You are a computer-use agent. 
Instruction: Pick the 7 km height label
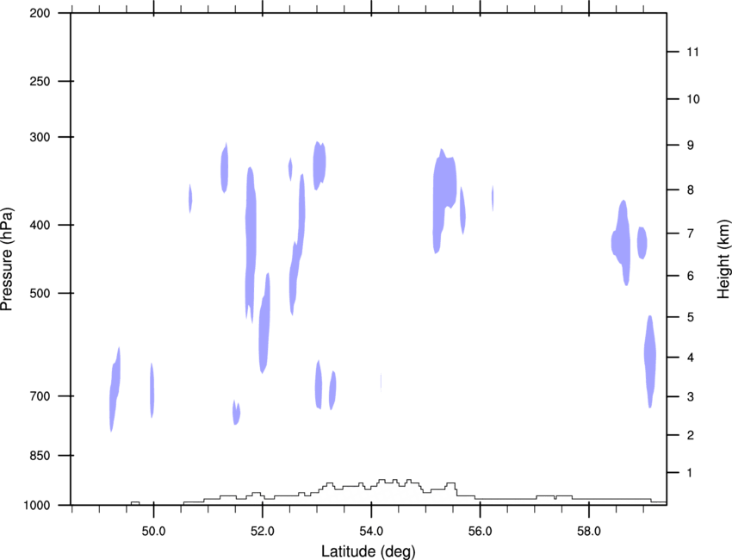[x=691, y=233]
